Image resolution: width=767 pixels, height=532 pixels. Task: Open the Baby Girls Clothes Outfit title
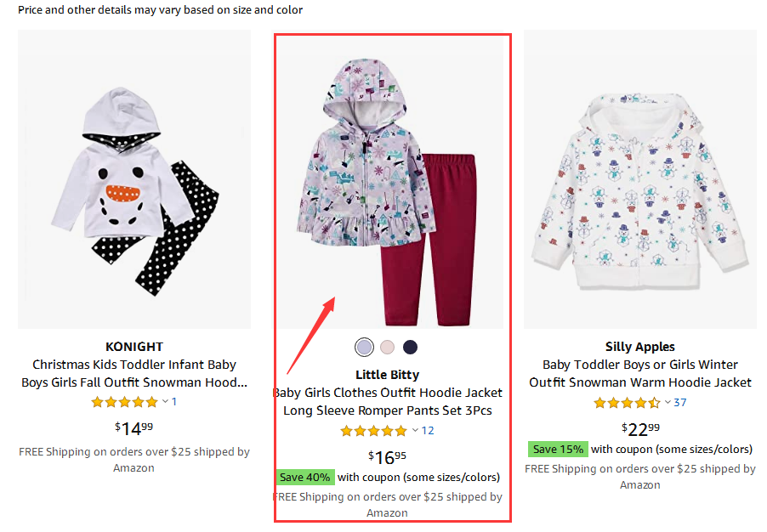click(x=388, y=402)
